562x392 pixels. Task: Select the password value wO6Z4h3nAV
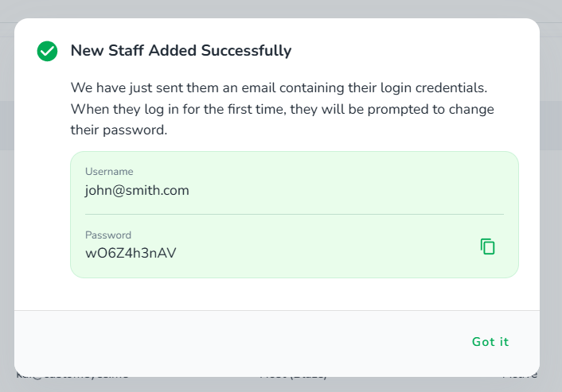[x=131, y=254]
